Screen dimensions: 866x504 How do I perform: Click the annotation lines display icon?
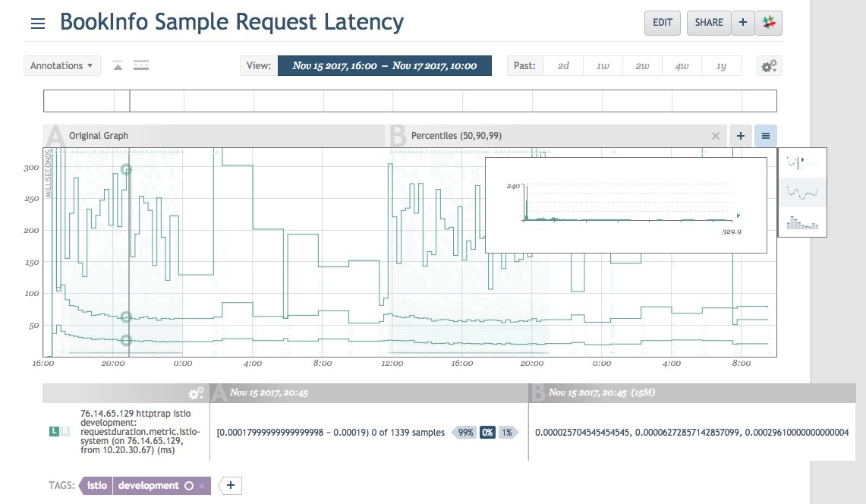(x=140, y=66)
